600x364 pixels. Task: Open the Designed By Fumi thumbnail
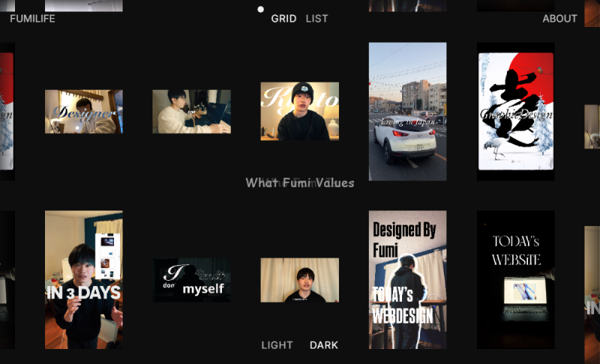pos(407,279)
